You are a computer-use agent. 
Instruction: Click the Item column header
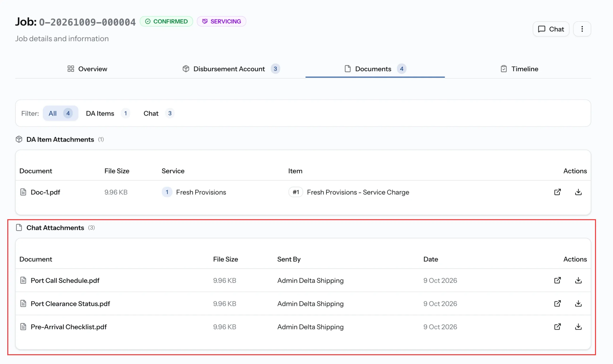295,171
